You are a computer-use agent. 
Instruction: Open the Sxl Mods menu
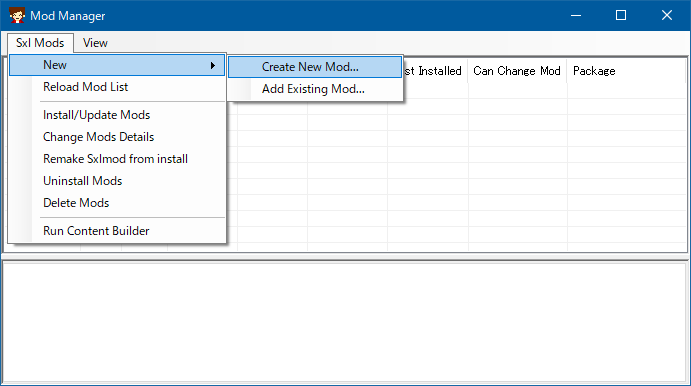40,43
